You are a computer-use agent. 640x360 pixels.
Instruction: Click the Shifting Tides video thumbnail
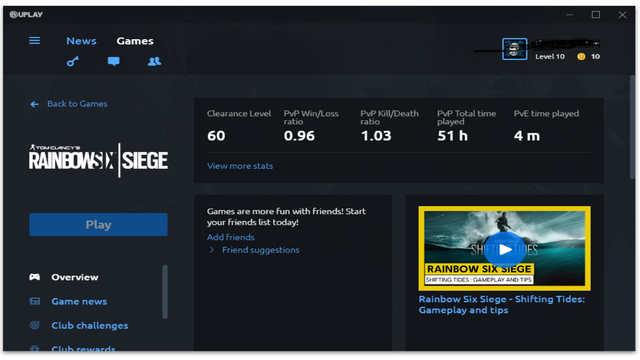click(x=504, y=248)
